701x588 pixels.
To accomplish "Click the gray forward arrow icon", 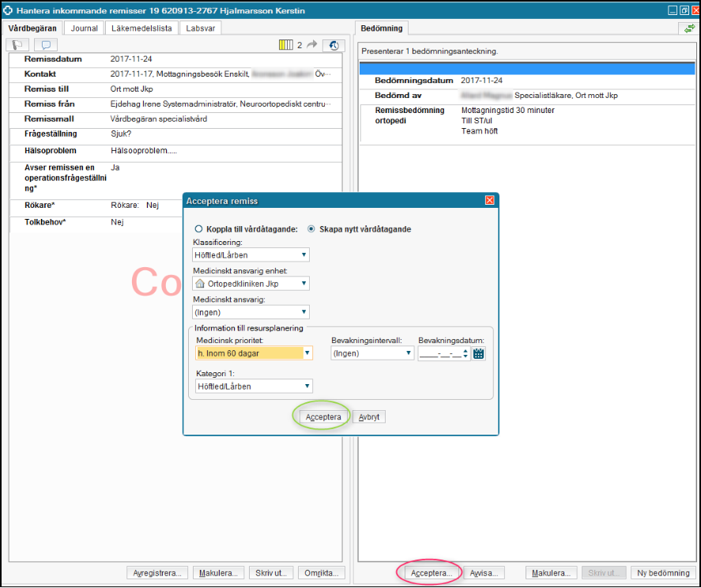I will [312, 45].
